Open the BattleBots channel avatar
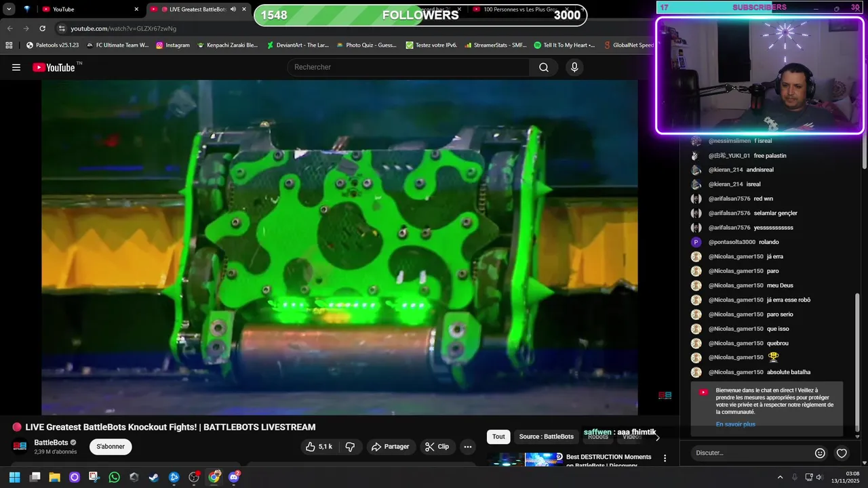868x488 pixels. point(20,447)
